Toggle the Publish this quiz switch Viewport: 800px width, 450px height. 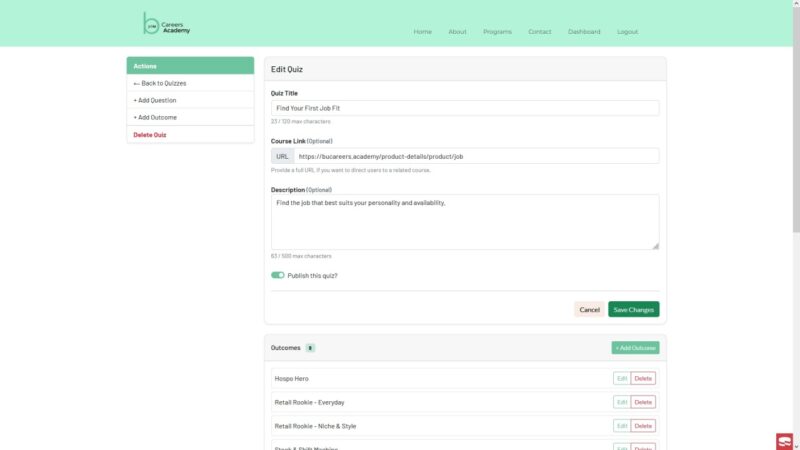(x=278, y=275)
